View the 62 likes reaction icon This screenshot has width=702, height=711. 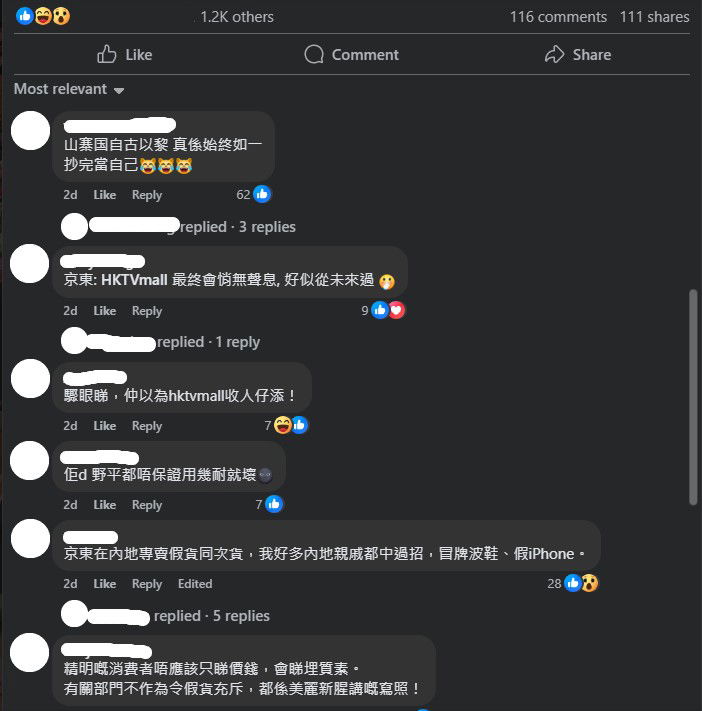[262, 195]
